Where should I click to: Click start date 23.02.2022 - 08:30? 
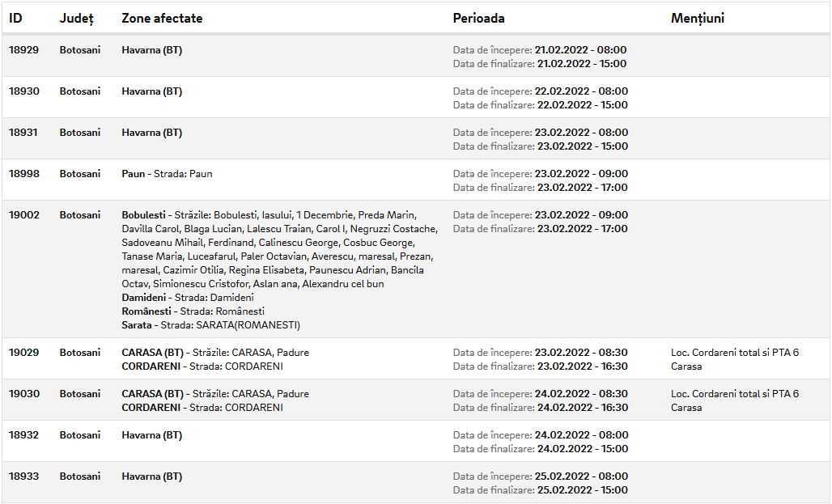tap(581, 352)
